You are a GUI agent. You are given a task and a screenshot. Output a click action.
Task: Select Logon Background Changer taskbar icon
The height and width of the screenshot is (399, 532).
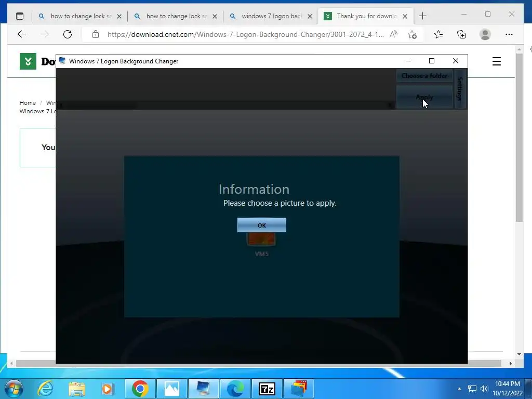tap(203, 389)
